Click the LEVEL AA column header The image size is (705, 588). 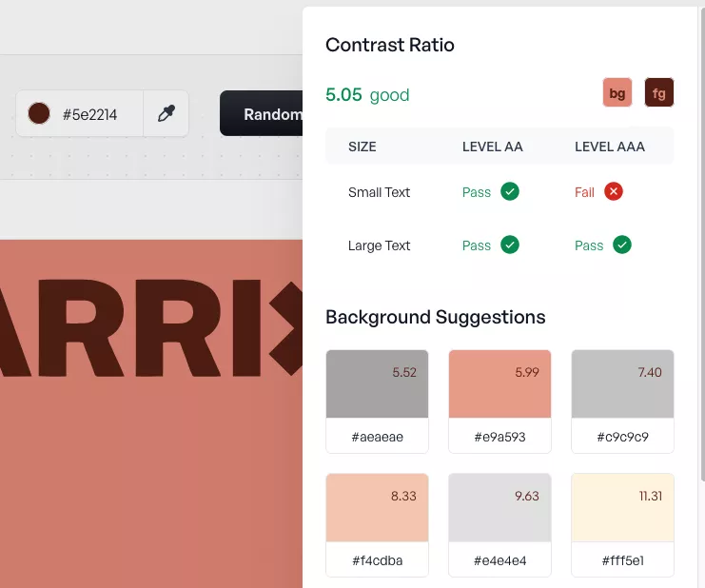(x=492, y=147)
